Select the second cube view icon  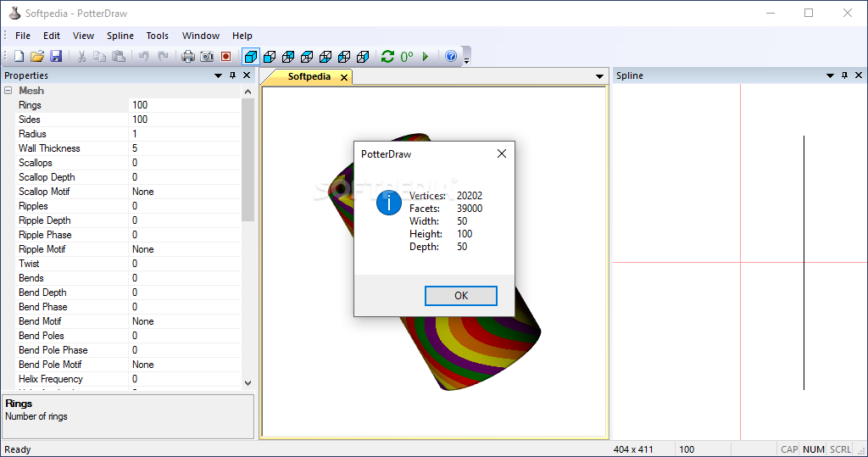270,56
